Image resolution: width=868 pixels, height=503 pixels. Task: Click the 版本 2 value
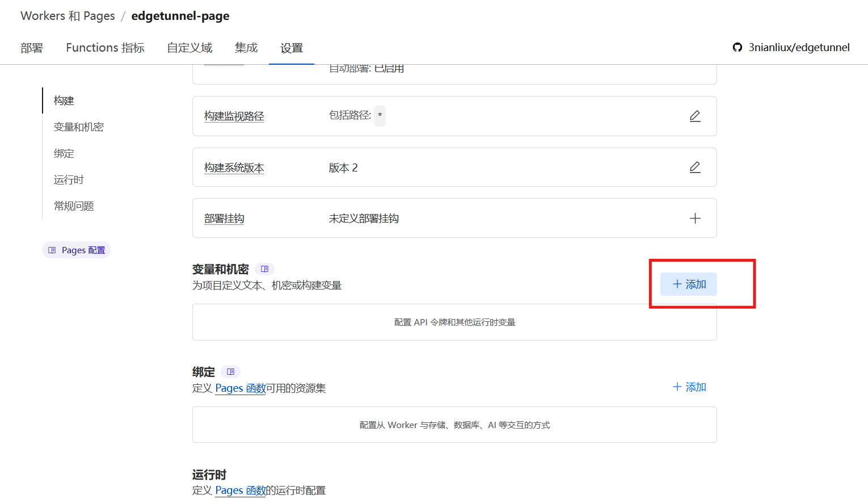pyautogui.click(x=343, y=167)
